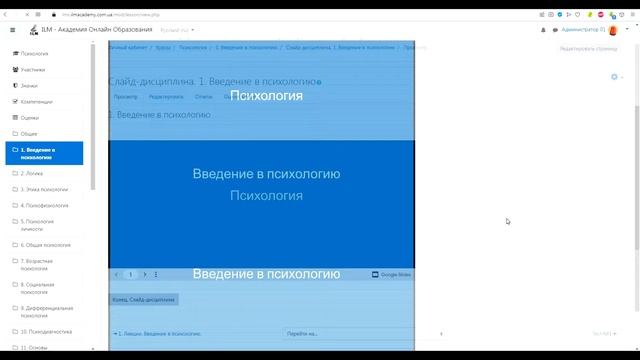Open the browser main menu icon
640x360 pixels.
click(x=633, y=15)
